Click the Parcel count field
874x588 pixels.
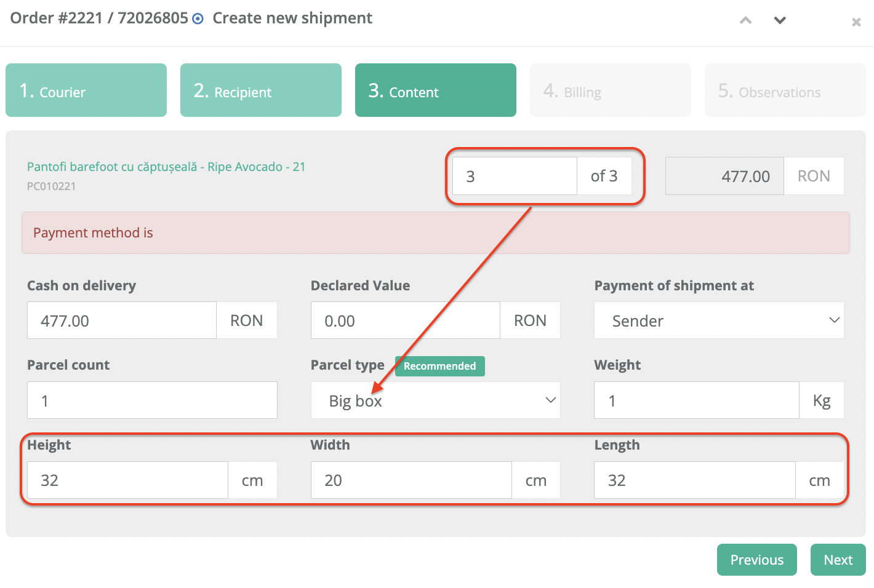[x=152, y=400]
